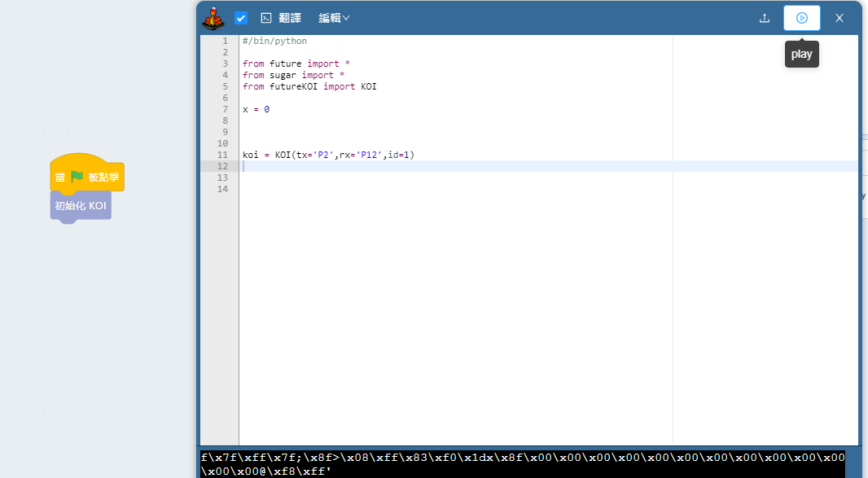Click line number 11 in the gutter
This screenshot has width=868, height=478.
click(x=223, y=155)
